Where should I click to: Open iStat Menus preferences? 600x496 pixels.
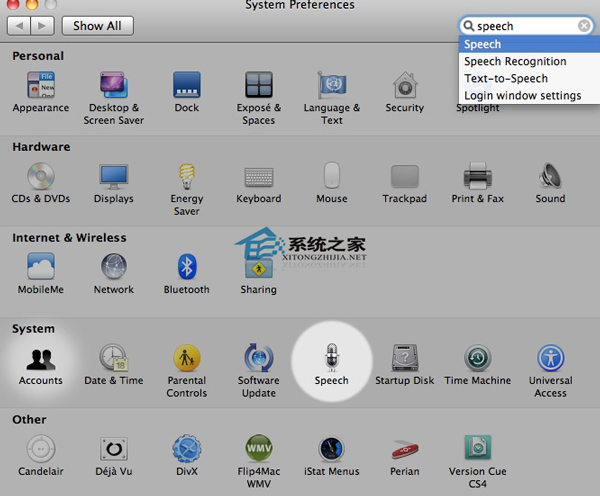point(331,449)
